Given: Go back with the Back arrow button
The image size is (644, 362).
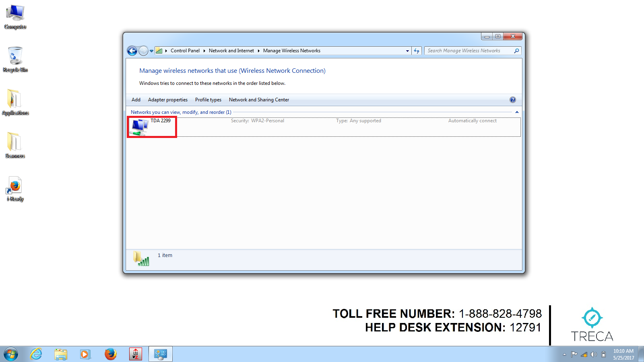Looking at the screenshot, I should tap(132, 51).
